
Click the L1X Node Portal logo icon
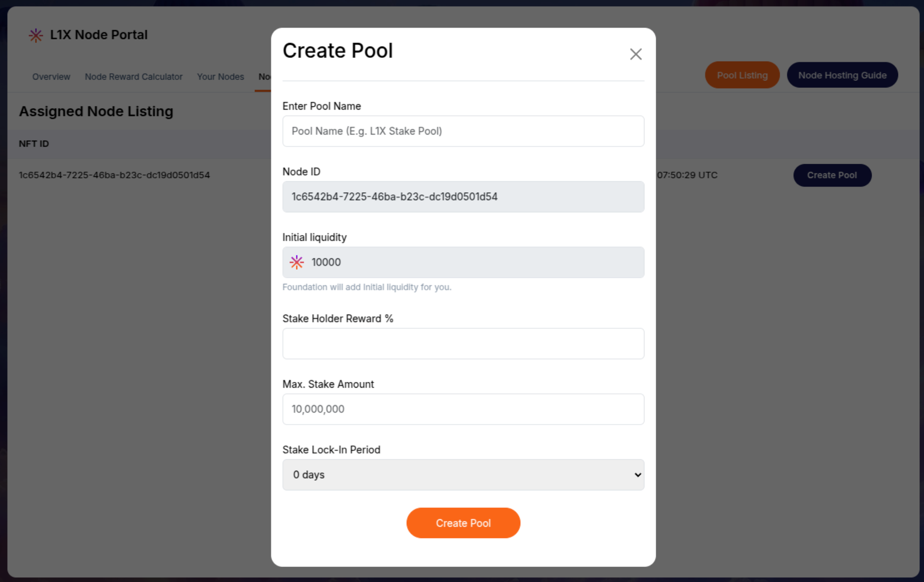36,35
